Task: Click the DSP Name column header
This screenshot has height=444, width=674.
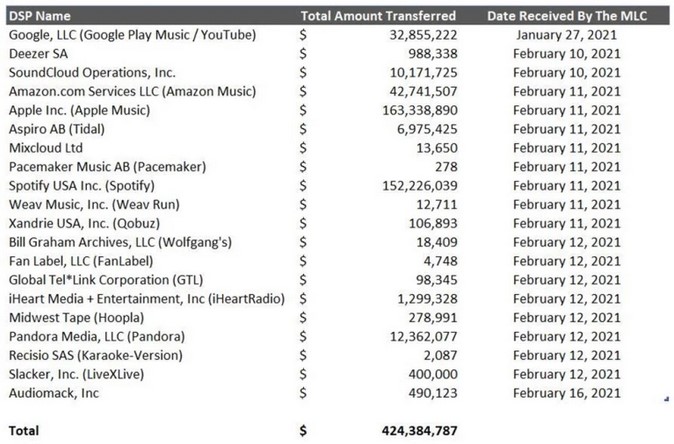Action: [40, 16]
